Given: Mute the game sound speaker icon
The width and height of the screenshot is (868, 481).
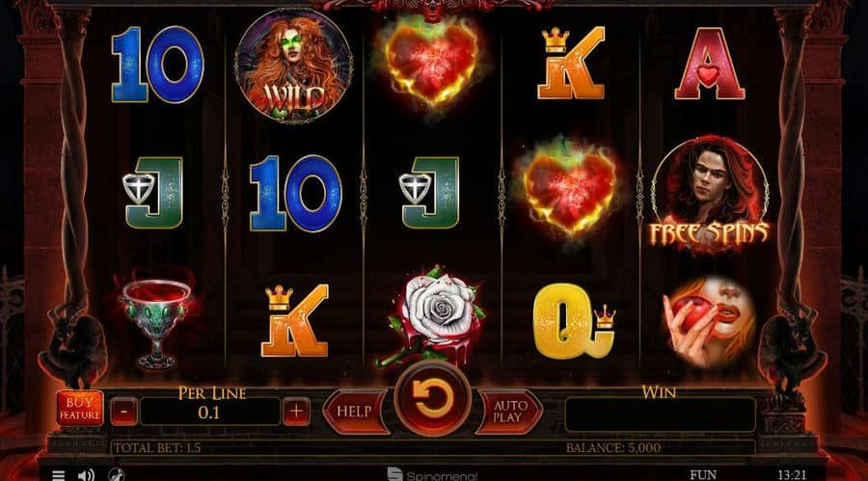Looking at the screenshot, I should pyautogui.click(x=86, y=475).
